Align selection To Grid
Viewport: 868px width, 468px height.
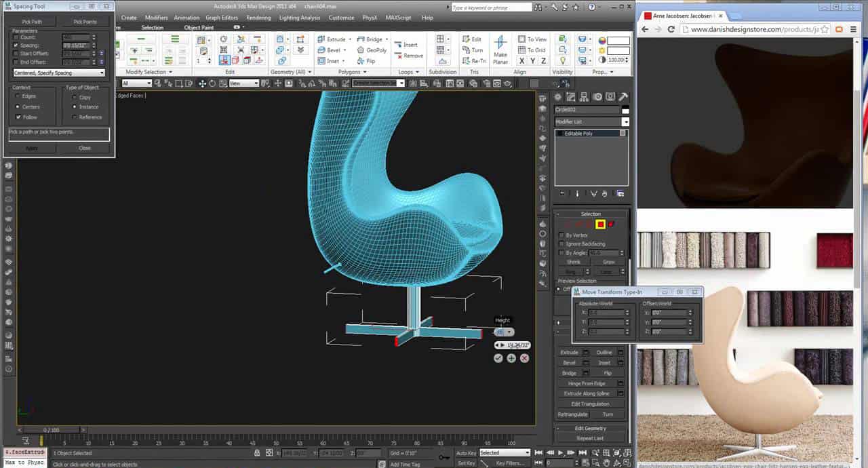532,50
